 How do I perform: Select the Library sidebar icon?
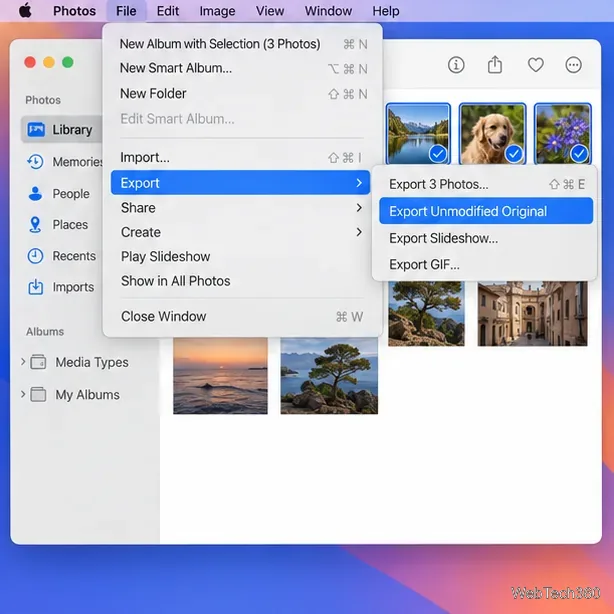[36, 129]
